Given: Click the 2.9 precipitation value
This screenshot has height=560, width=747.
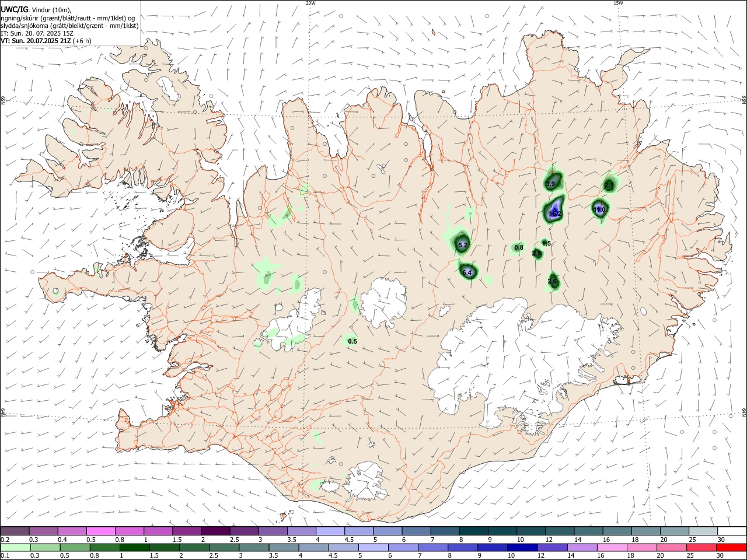Looking at the screenshot, I should point(536,253).
